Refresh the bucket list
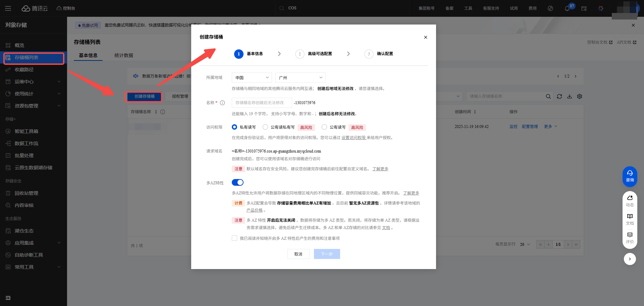 559,96
